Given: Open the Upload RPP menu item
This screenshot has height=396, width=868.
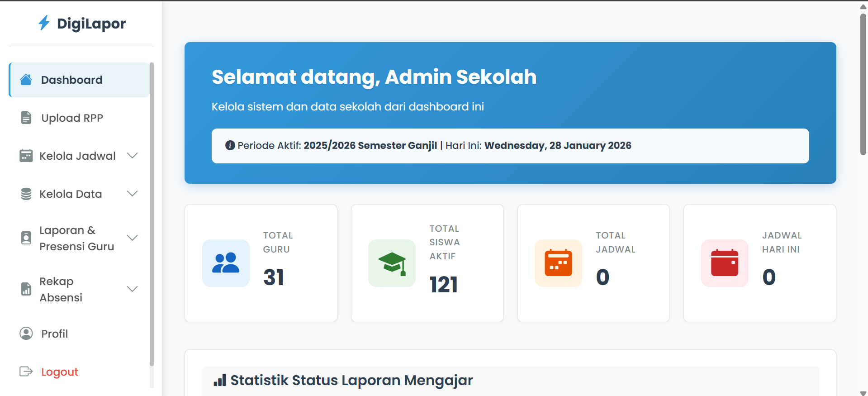Looking at the screenshot, I should [72, 118].
